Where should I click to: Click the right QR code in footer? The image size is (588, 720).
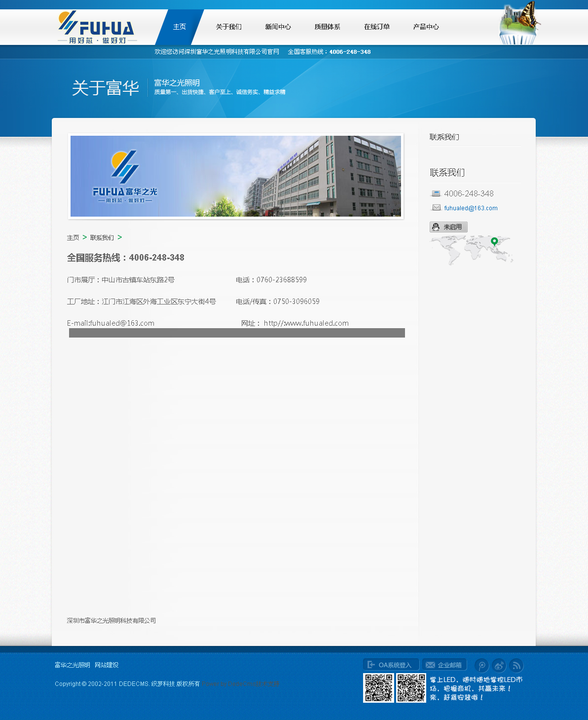click(411, 687)
